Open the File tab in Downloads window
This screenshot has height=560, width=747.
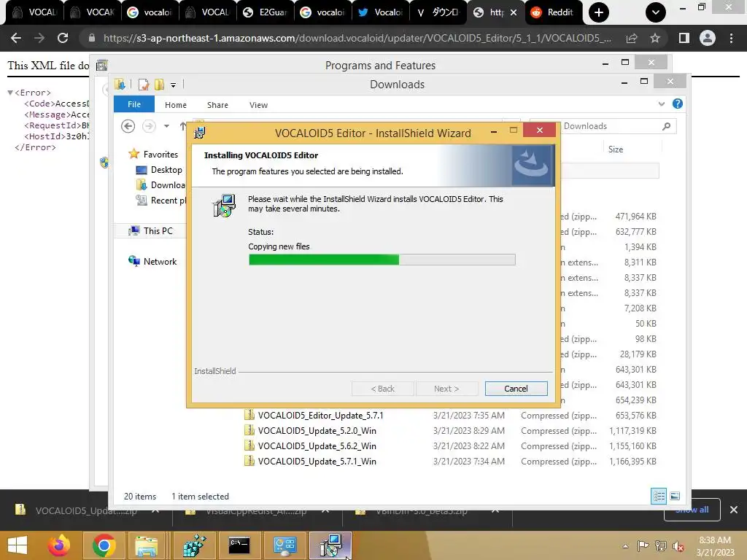pos(134,104)
